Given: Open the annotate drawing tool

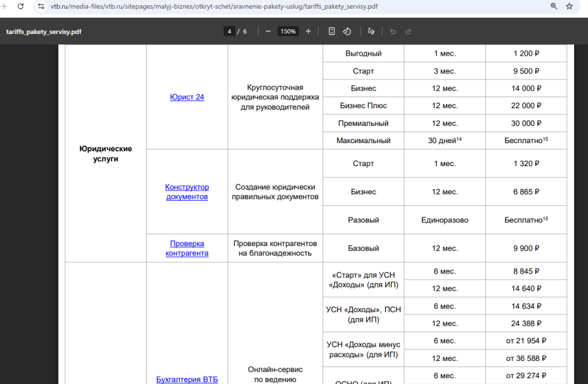Looking at the screenshot, I should [x=371, y=31].
